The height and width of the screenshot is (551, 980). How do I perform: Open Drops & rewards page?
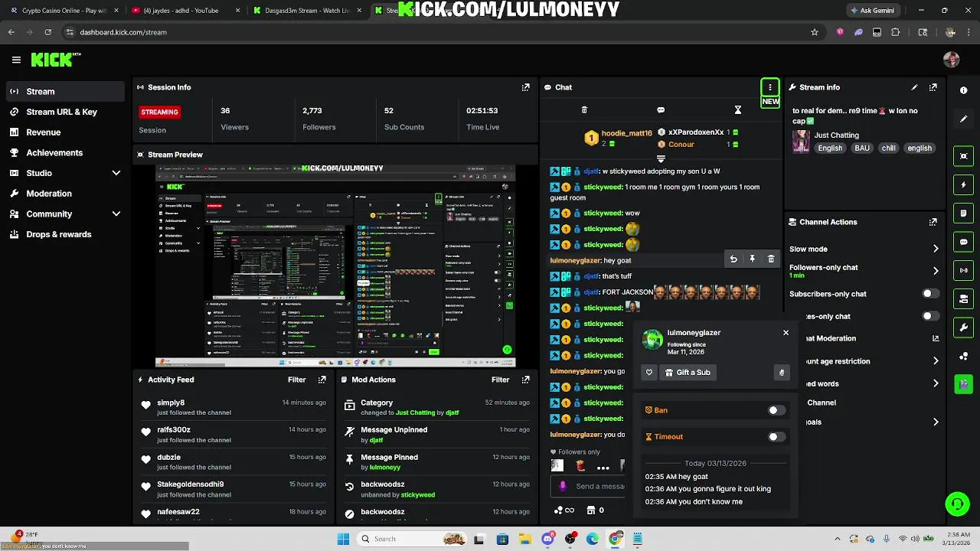pyautogui.click(x=64, y=234)
